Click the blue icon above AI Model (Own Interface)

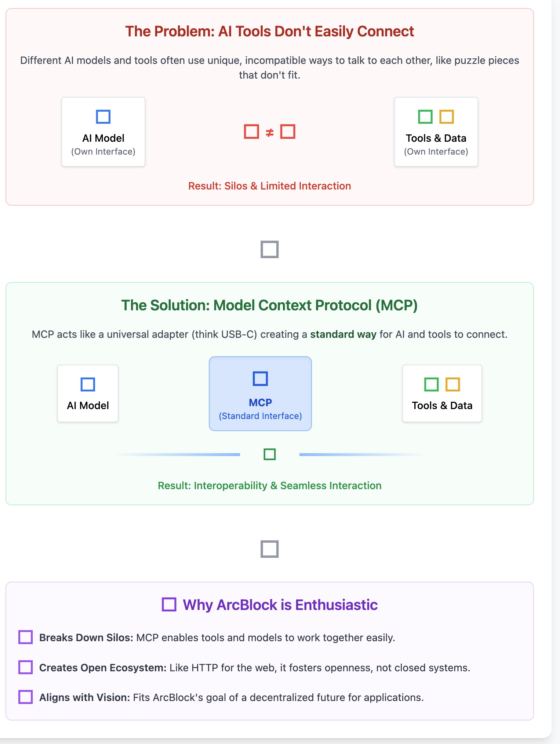pos(103,117)
